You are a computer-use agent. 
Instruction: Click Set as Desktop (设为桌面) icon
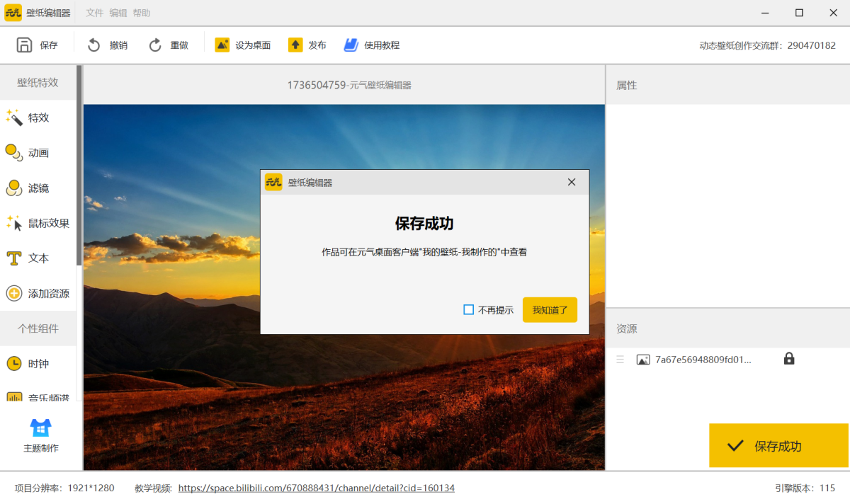(222, 45)
